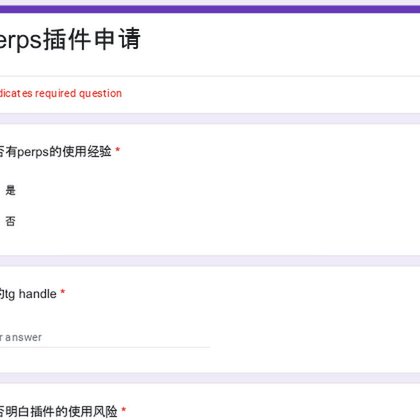This screenshot has width=420, height=420.
Task: Select the 是 option for perps experience
Action: pos(10,190)
